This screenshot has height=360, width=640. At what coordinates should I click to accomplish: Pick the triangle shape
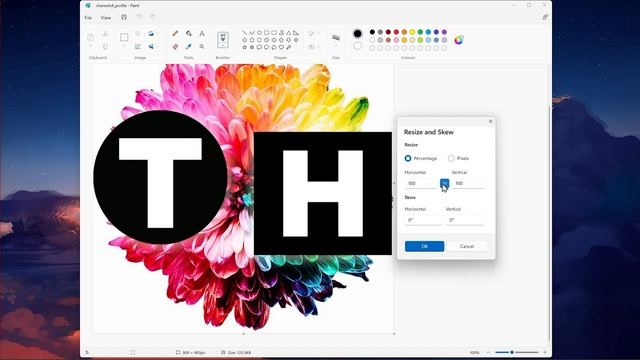289,33
